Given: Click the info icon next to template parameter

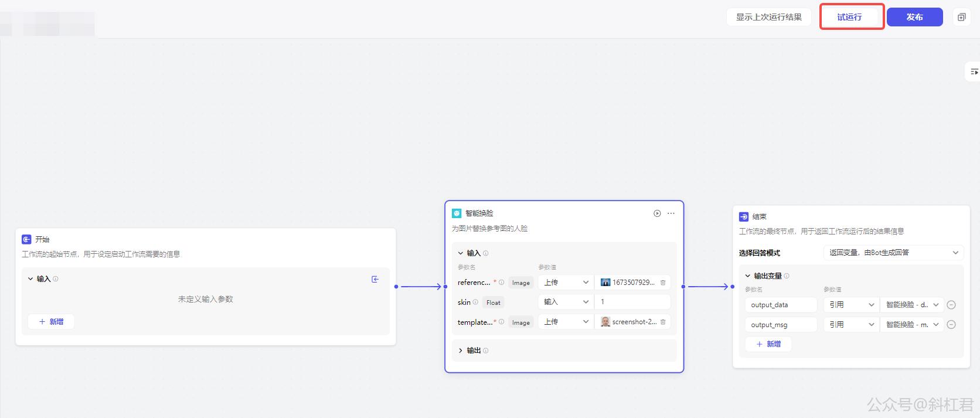Looking at the screenshot, I should (x=501, y=322).
